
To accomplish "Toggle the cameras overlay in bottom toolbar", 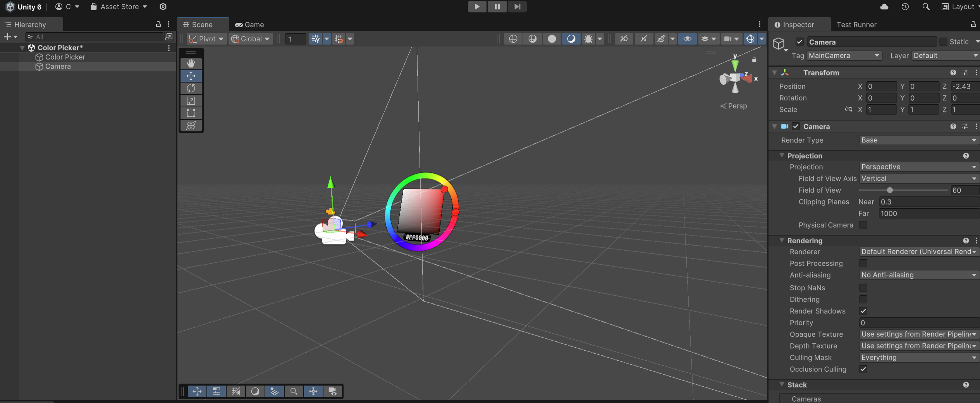I will click(x=332, y=391).
